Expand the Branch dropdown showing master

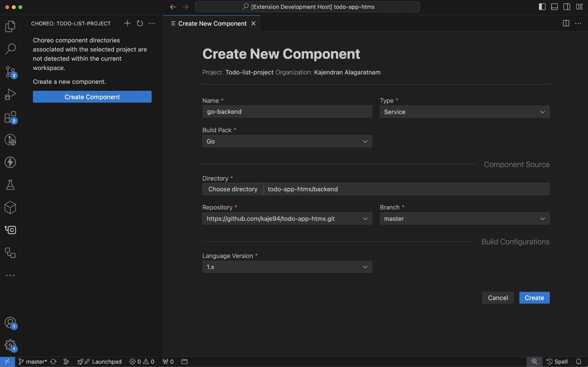click(465, 218)
